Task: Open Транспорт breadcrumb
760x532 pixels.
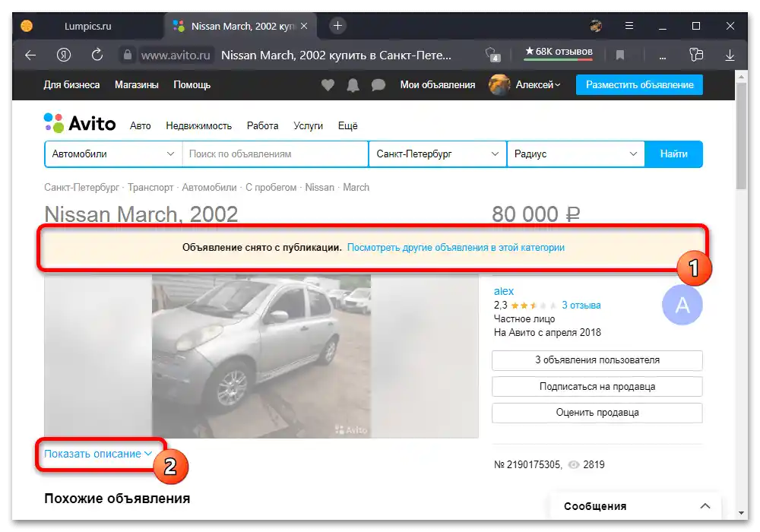Action: tap(150, 188)
